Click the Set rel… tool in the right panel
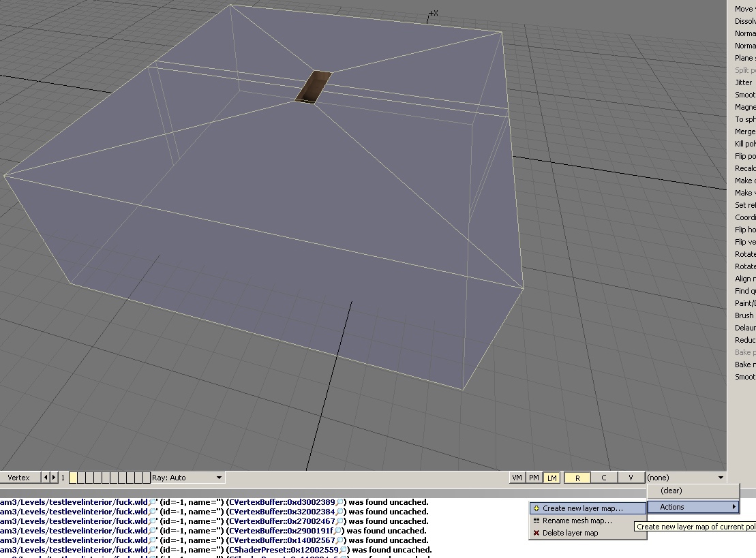 745,205
